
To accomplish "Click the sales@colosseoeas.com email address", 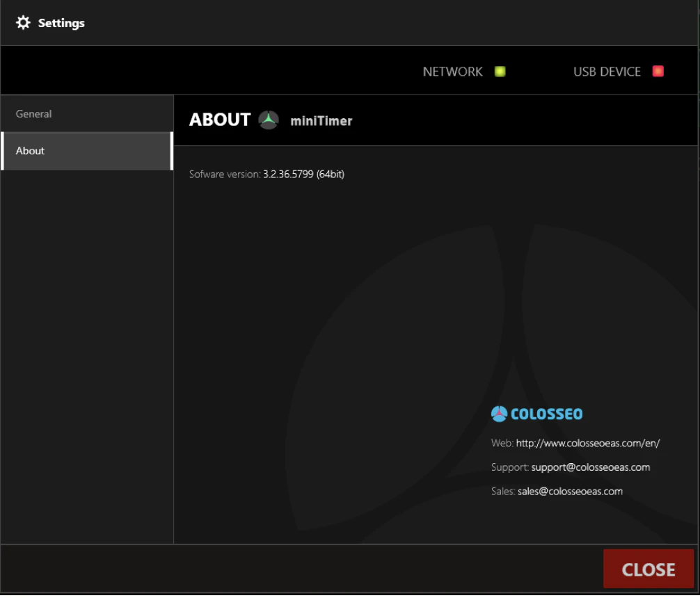I will pyautogui.click(x=570, y=493).
